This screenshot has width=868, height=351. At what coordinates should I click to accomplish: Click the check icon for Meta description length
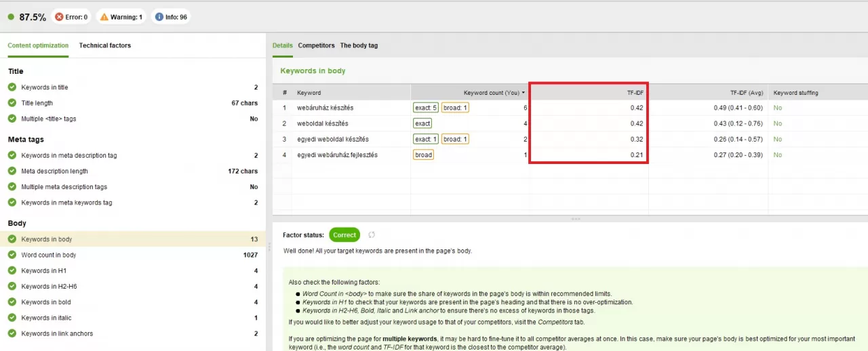coord(12,171)
